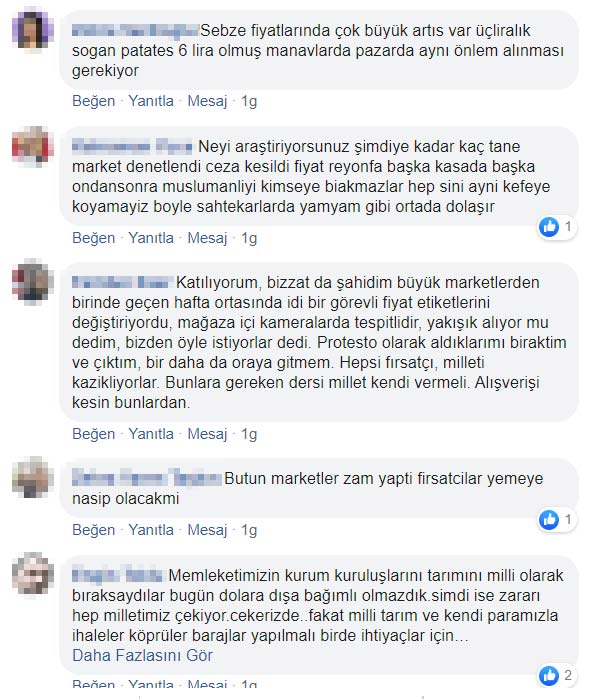Send Mesaj to Sebze fiyatlarında commenter

pos(207,101)
